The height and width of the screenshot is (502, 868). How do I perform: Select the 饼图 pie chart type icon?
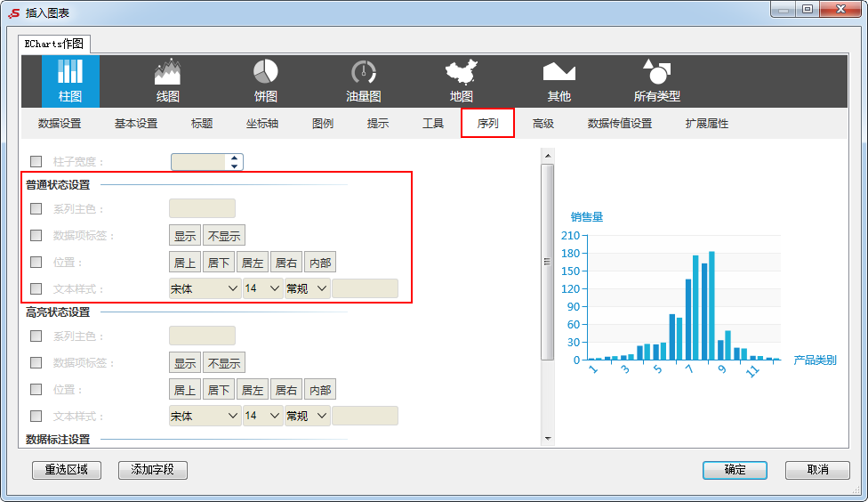(x=266, y=81)
